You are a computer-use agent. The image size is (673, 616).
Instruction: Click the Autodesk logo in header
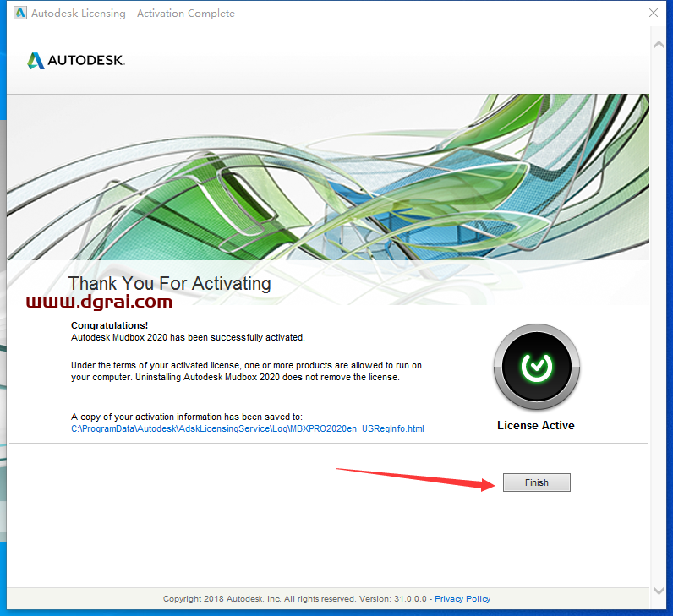pyautogui.click(x=76, y=61)
